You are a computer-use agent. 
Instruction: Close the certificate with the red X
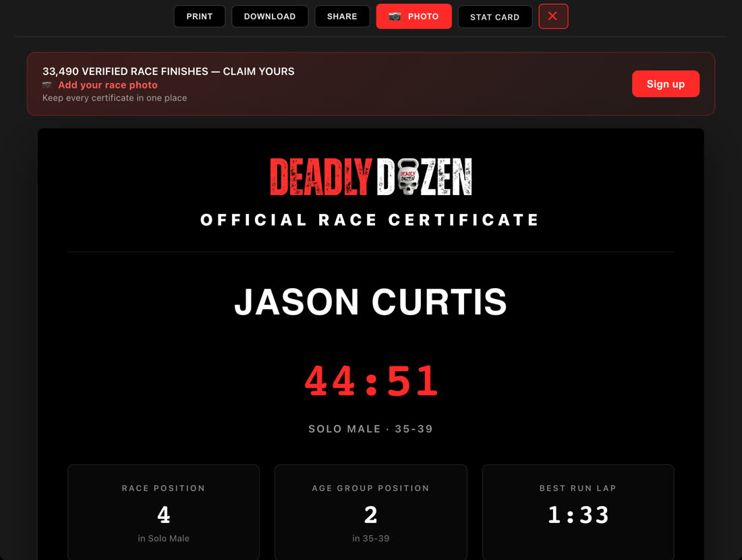coord(553,17)
